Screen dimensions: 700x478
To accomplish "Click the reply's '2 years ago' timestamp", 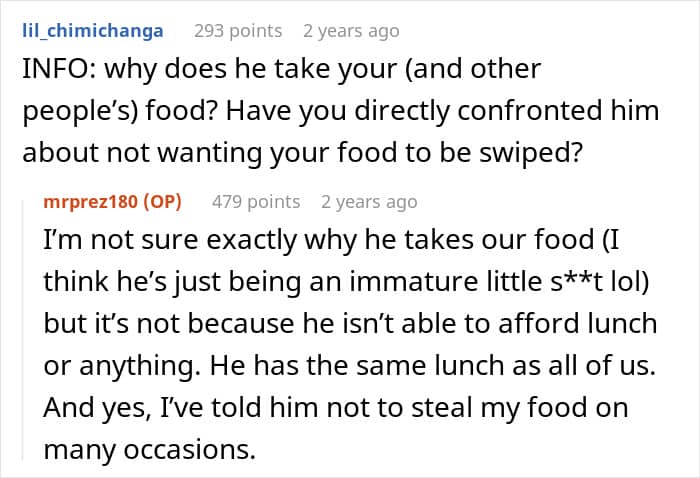I will point(369,202).
